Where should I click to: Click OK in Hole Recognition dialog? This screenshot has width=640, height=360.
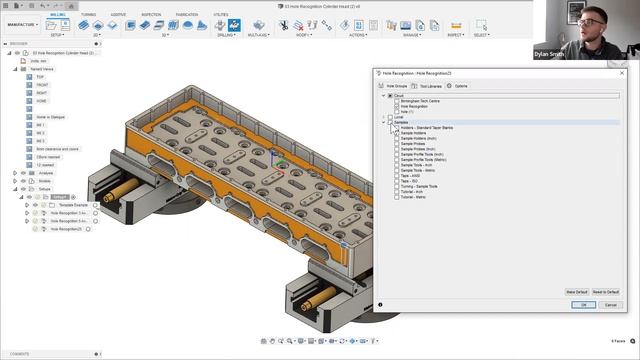tap(583, 305)
